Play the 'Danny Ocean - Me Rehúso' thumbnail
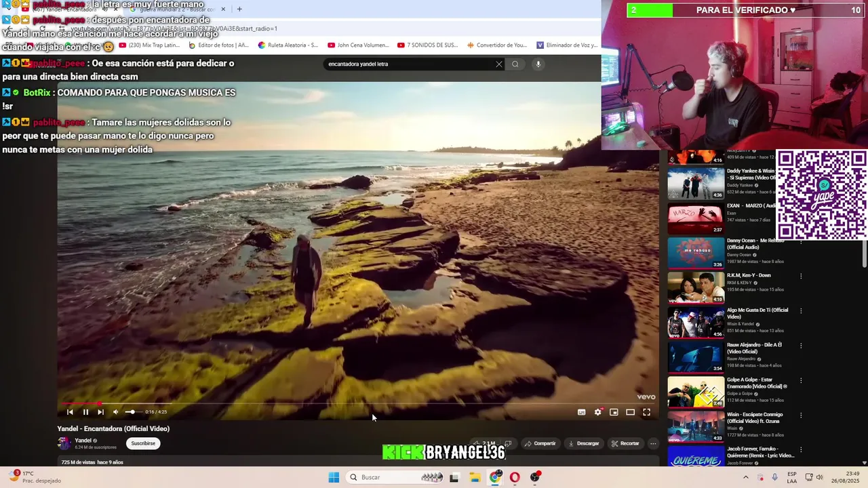Image resolution: width=868 pixels, height=488 pixels. (x=696, y=253)
